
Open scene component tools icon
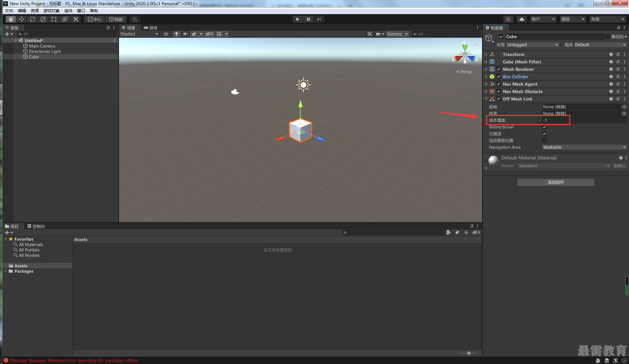click(x=369, y=34)
